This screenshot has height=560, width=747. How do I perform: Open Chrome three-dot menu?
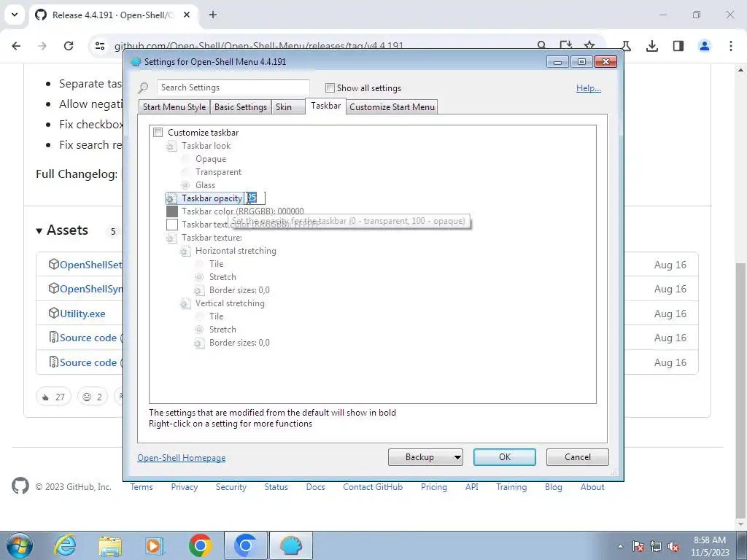(x=731, y=46)
